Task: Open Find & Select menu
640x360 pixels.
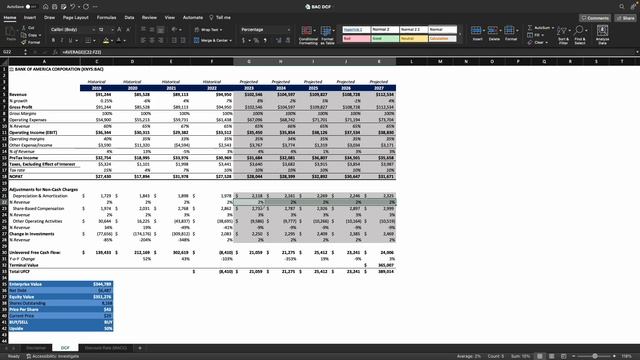Action: tap(580, 35)
